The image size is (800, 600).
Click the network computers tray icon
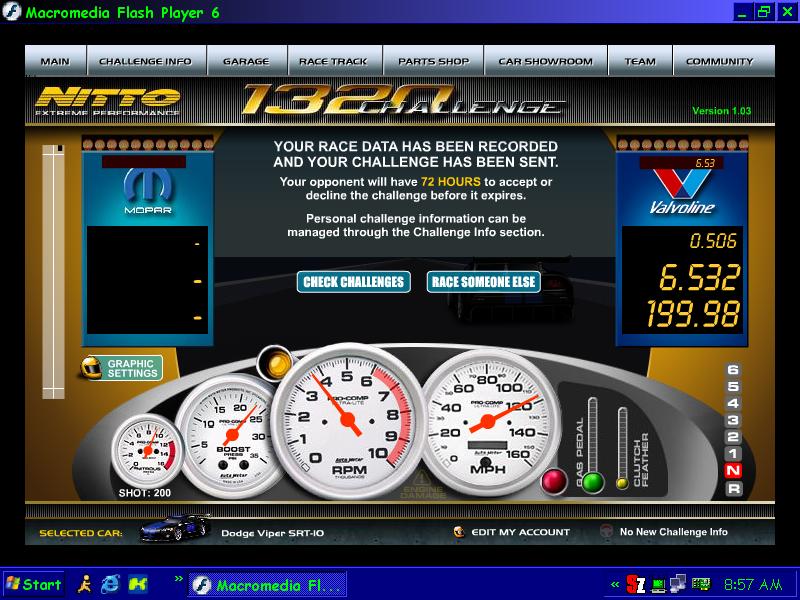tap(678, 584)
